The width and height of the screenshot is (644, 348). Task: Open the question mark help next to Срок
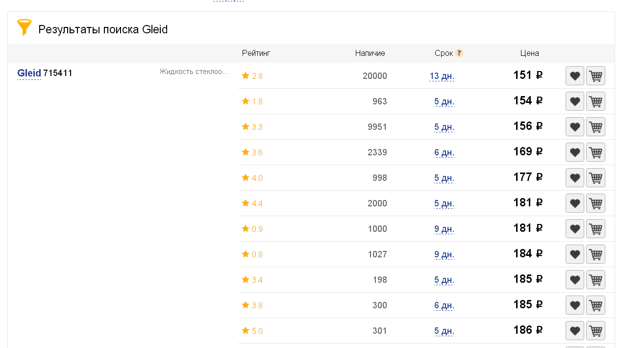(x=459, y=53)
